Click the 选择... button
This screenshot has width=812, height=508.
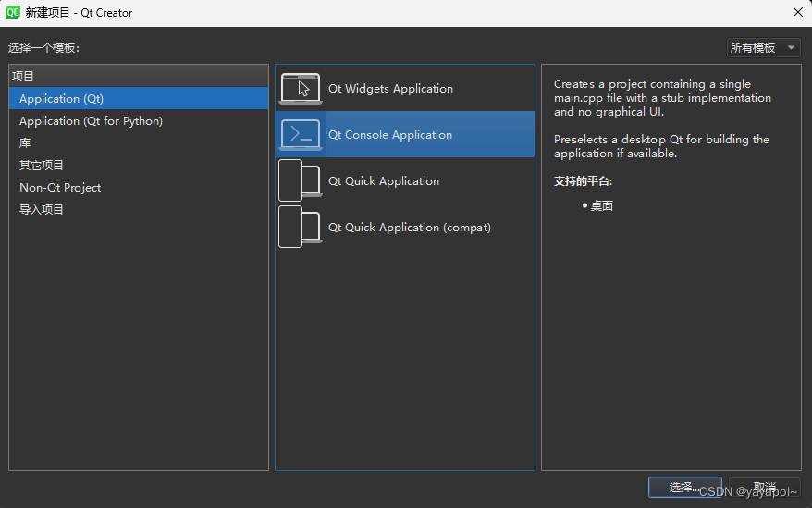tap(684, 488)
